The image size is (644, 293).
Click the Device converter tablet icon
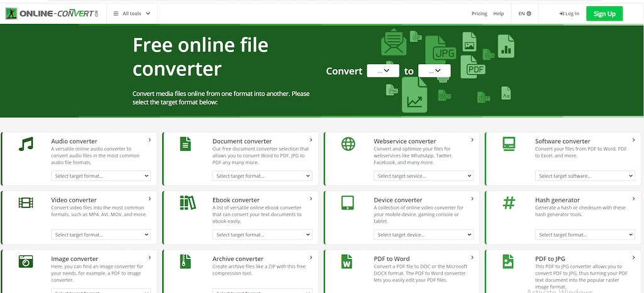pyautogui.click(x=347, y=202)
